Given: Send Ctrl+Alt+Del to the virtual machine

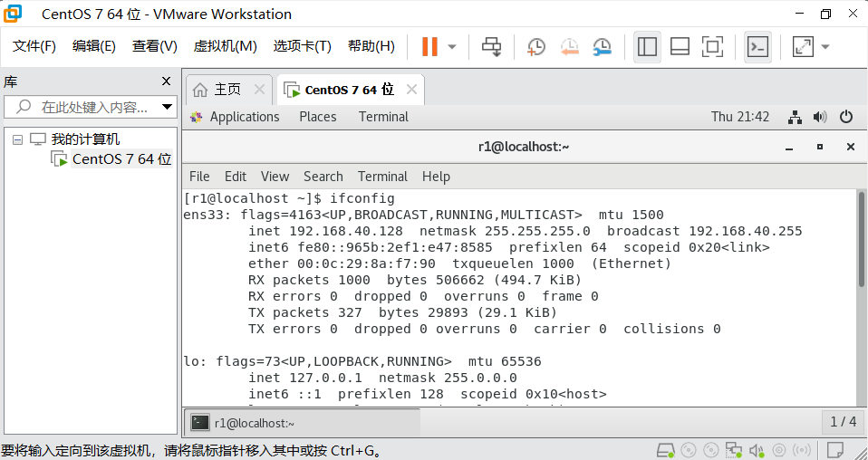Looking at the screenshot, I should coord(492,47).
